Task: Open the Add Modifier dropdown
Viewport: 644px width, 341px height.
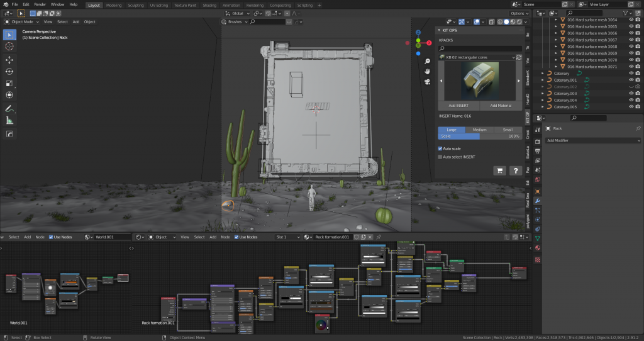Action: click(x=592, y=140)
